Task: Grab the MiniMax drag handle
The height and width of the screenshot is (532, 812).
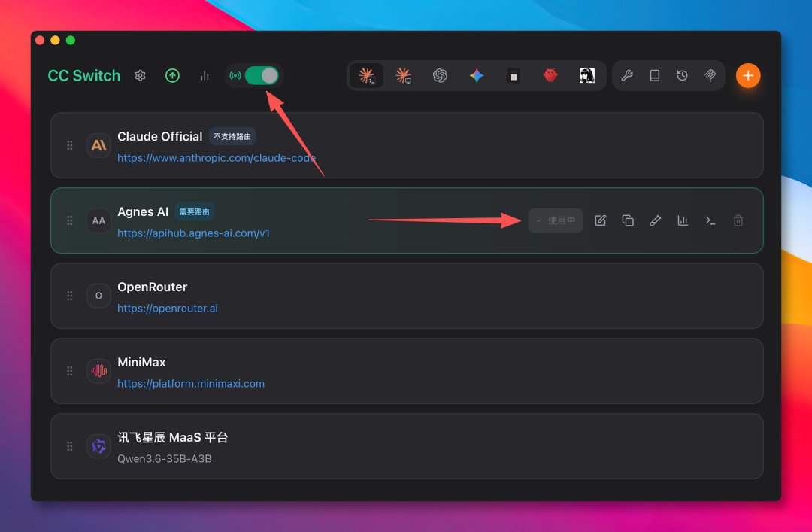Action: tap(69, 371)
